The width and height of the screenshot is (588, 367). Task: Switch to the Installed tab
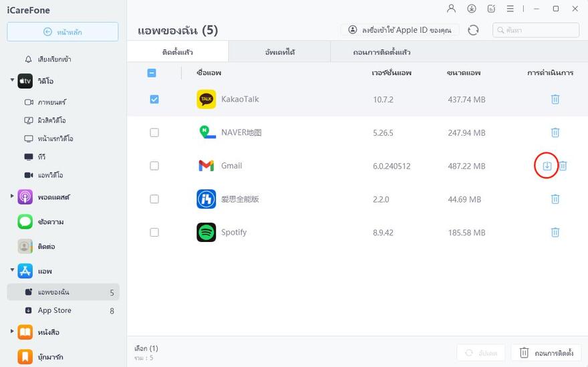point(178,51)
